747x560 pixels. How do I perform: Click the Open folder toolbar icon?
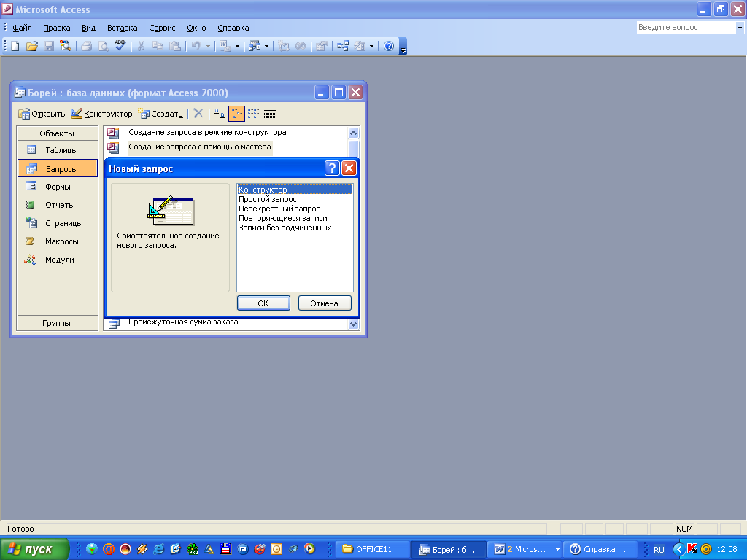coord(32,46)
